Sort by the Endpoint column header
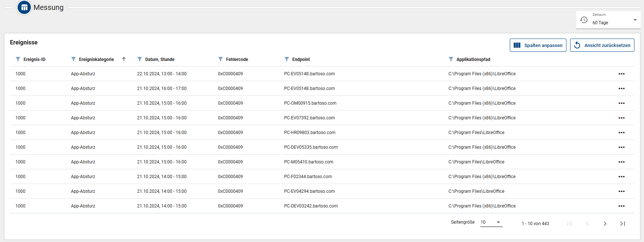 pyautogui.click(x=301, y=59)
